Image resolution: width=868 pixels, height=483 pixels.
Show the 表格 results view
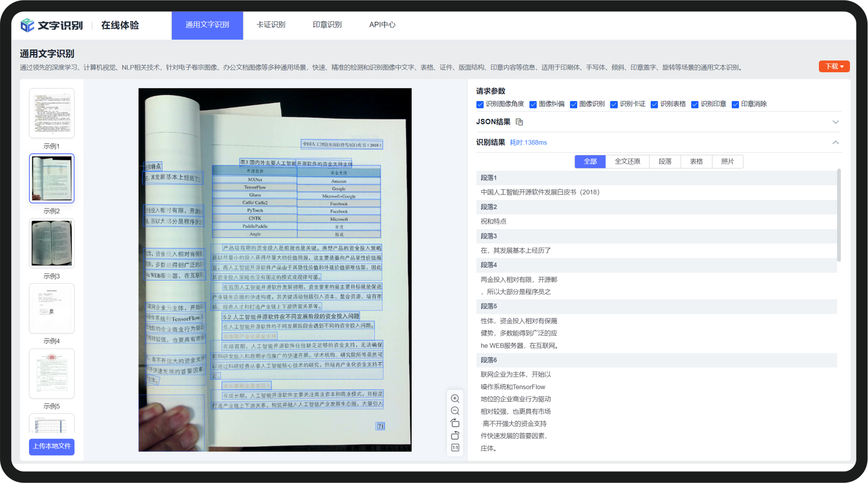(x=696, y=162)
